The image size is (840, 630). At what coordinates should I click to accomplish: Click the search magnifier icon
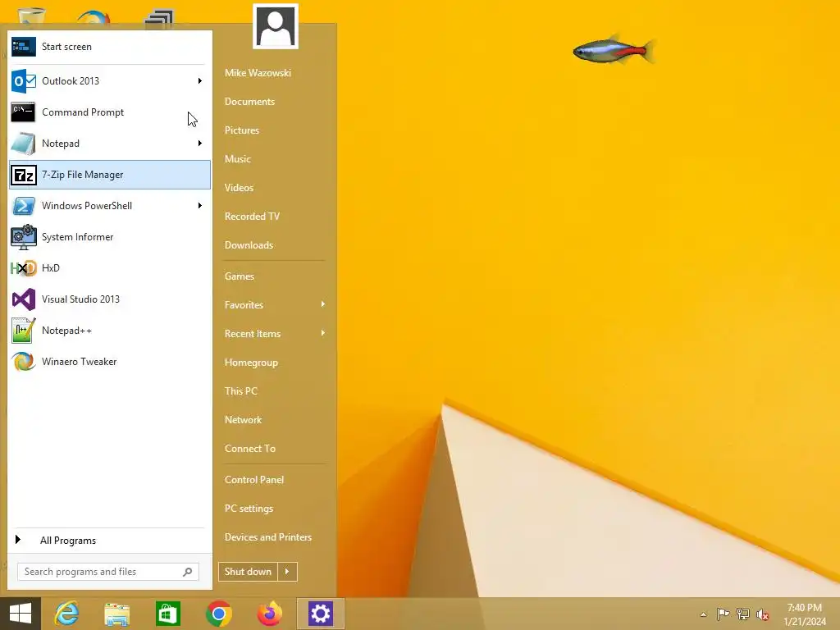pyautogui.click(x=188, y=572)
